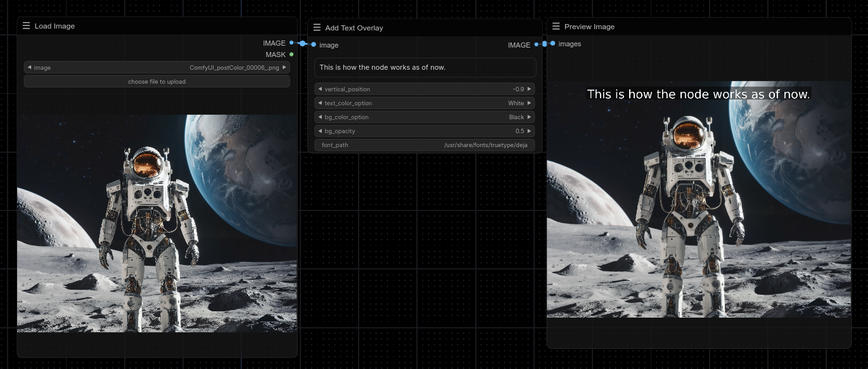Increase vertical_position with the right arrow

530,89
